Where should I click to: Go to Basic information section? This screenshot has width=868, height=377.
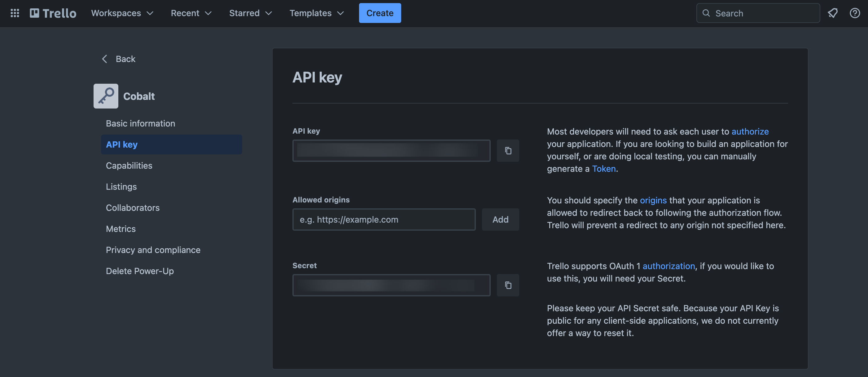coord(141,123)
